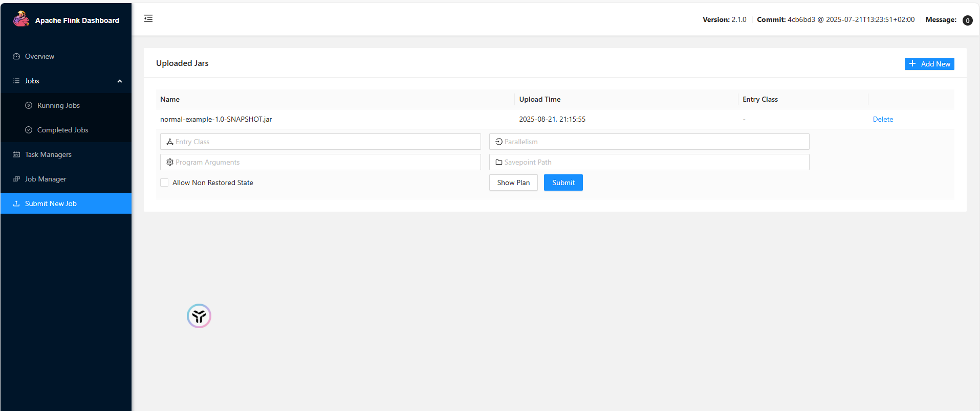Click the blue Submit button
Screen dimensions: 980x411
coord(563,182)
